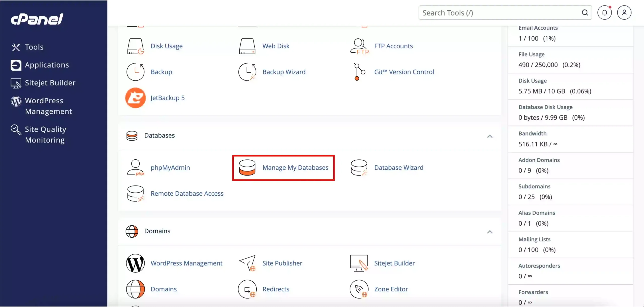Click the Database Wizard cylinder icon
The image size is (644, 307).
[x=359, y=167]
